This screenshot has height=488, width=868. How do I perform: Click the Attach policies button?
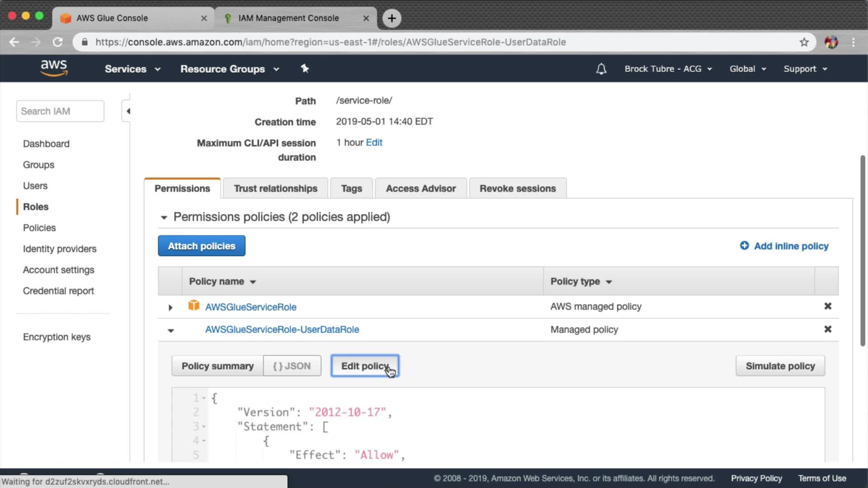tap(201, 246)
